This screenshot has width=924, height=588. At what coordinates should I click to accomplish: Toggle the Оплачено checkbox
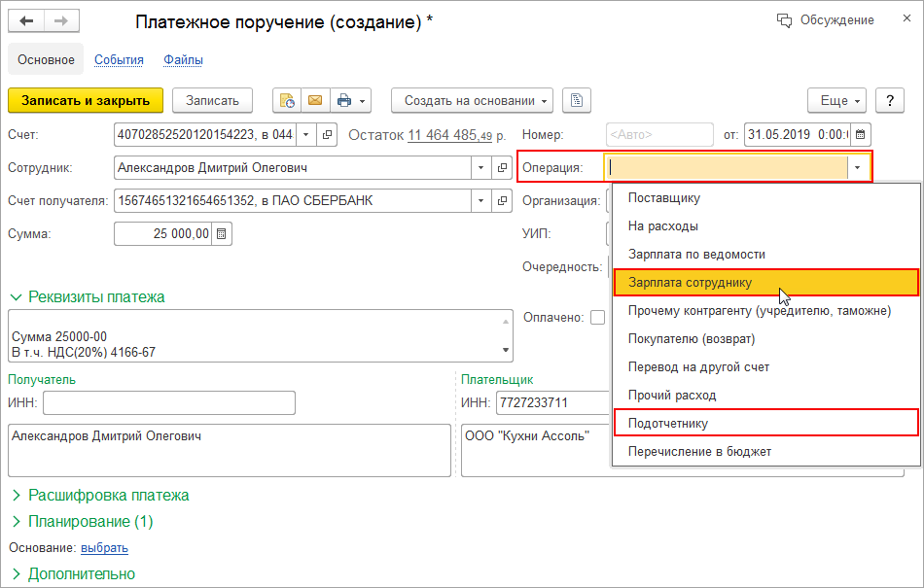tap(597, 317)
